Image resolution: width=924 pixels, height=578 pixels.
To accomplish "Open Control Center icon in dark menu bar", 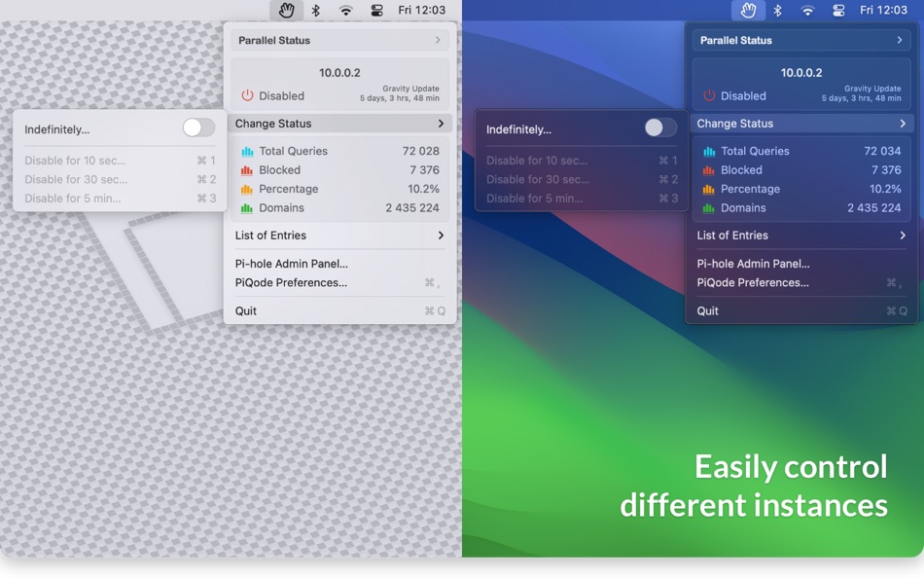I will (x=838, y=10).
